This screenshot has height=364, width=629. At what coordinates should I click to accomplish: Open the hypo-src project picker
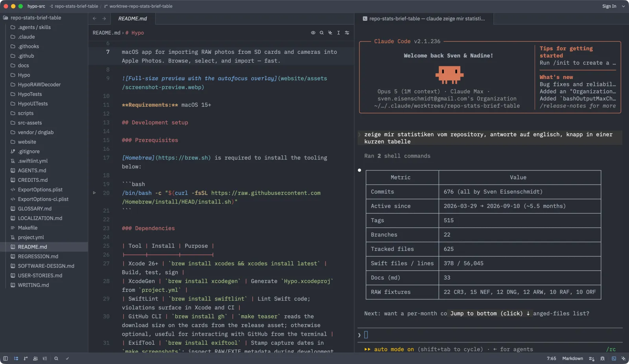click(x=36, y=6)
